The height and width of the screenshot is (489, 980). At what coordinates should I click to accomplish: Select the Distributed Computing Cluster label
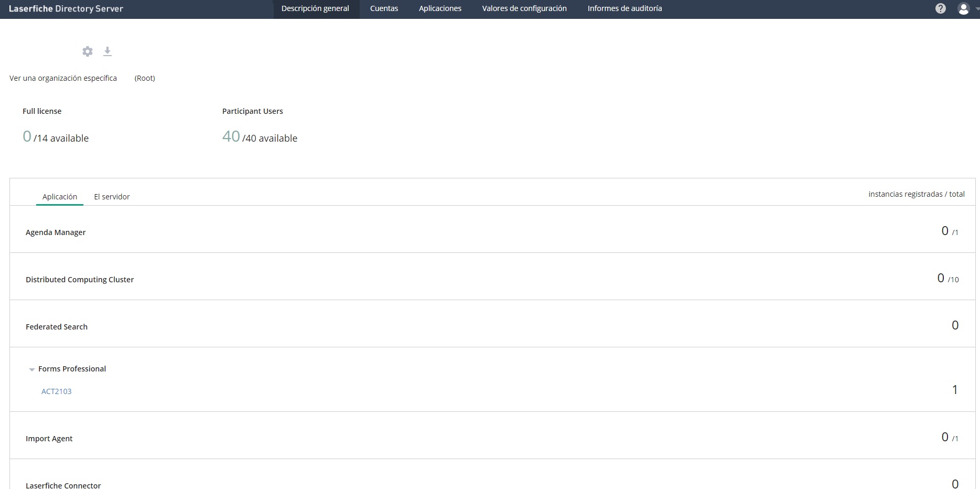[80, 280]
